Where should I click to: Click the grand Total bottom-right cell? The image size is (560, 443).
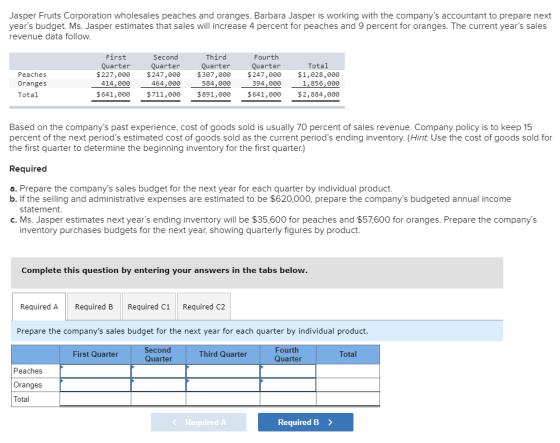click(348, 399)
